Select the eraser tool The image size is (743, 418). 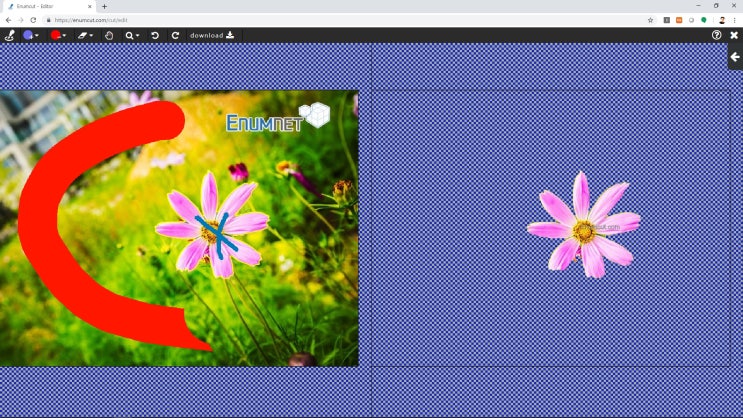(82, 35)
